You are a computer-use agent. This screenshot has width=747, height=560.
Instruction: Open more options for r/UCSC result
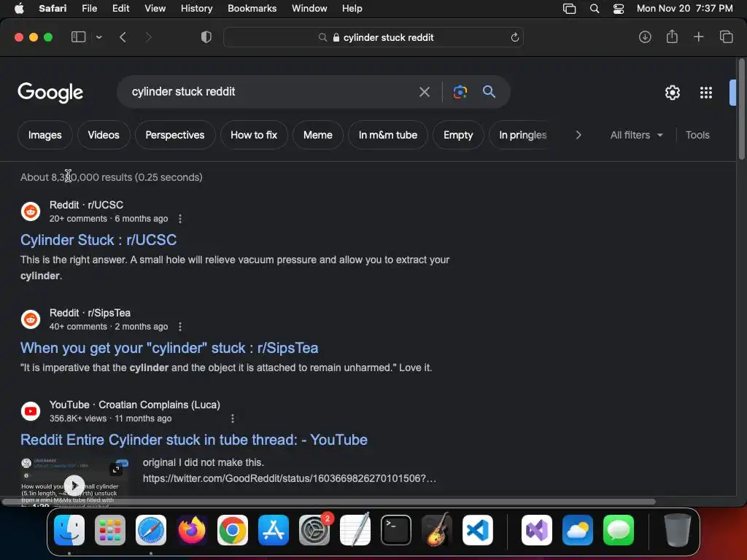[x=179, y=219]
